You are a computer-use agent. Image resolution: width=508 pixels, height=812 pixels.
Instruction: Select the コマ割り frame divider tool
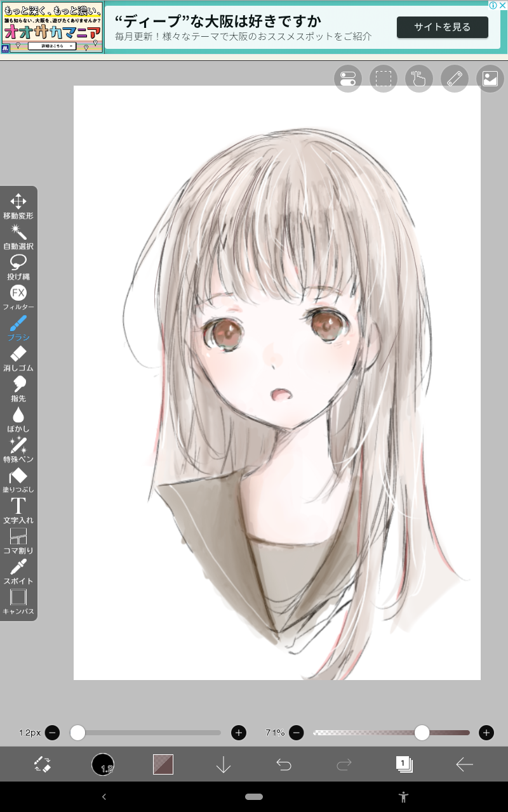click(18, 541)
